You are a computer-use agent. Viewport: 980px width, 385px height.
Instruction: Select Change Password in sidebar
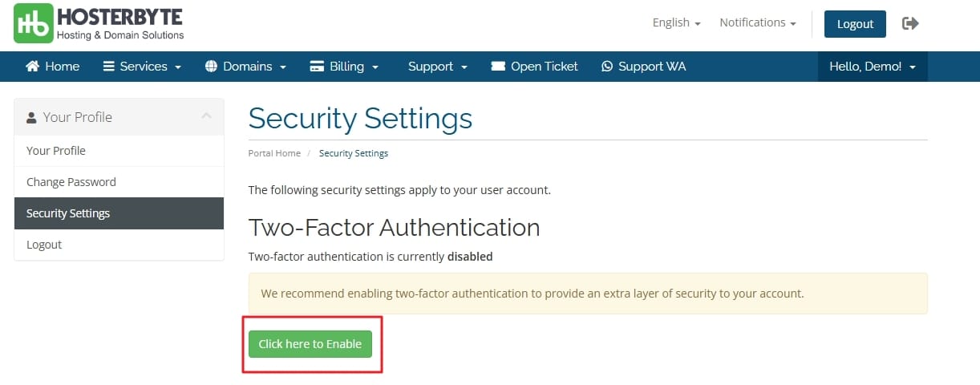[x=71, y=182]
